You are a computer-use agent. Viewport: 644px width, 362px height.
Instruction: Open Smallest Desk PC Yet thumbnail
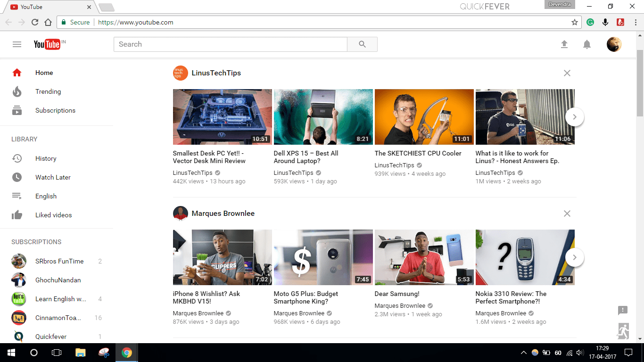pyautogui.click(x=223, y=117)
